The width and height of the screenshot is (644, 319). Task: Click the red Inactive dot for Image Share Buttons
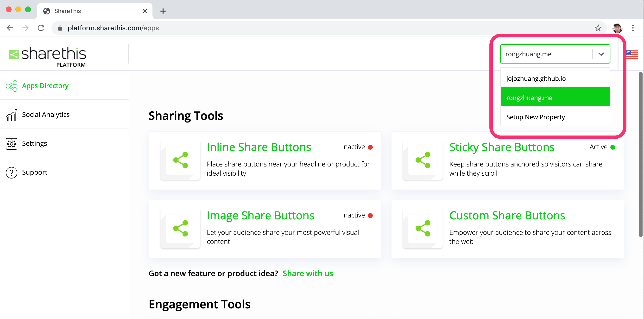[x=371, y=215]
